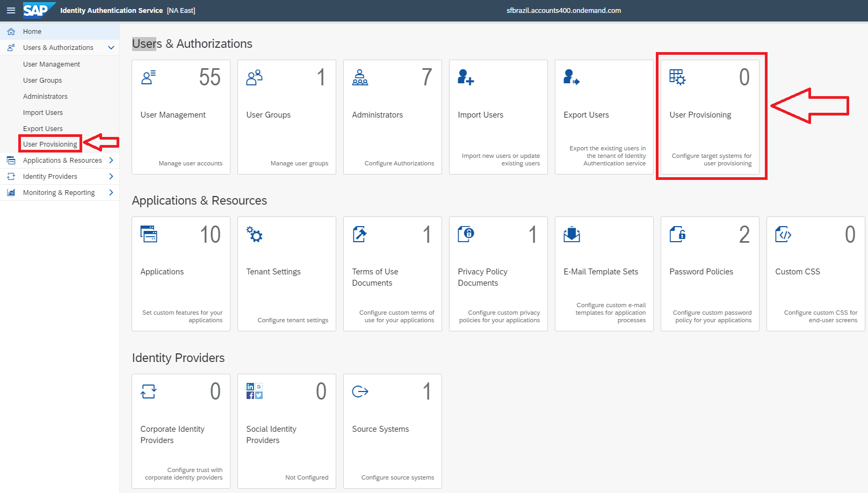Click the Corporate Identity Providers icon

tap(149, 392)
